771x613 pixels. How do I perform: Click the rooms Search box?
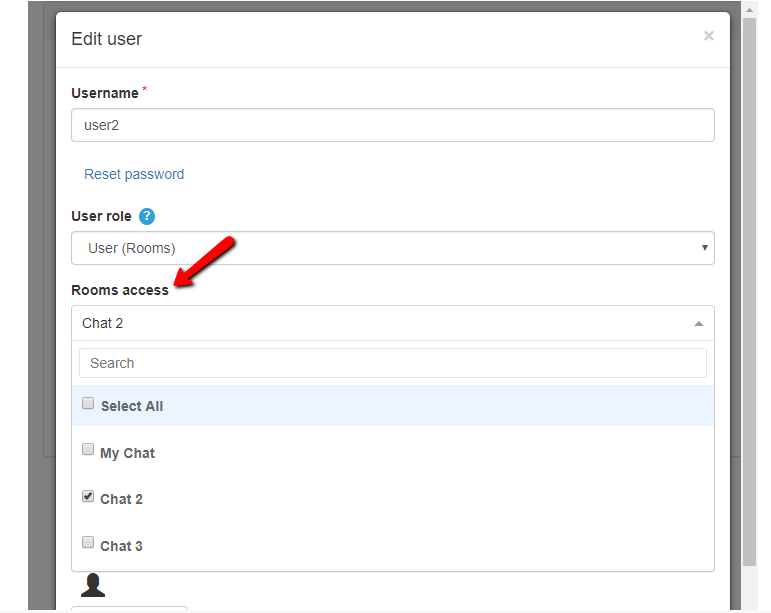pyautogui.click(x=392, y=363)
